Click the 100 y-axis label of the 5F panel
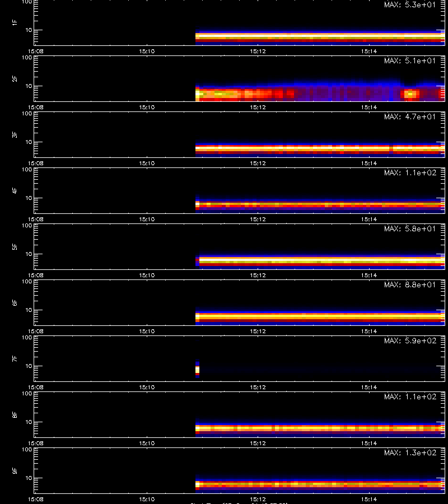This screenshot has height=504, width=448. tap(27, 226)
